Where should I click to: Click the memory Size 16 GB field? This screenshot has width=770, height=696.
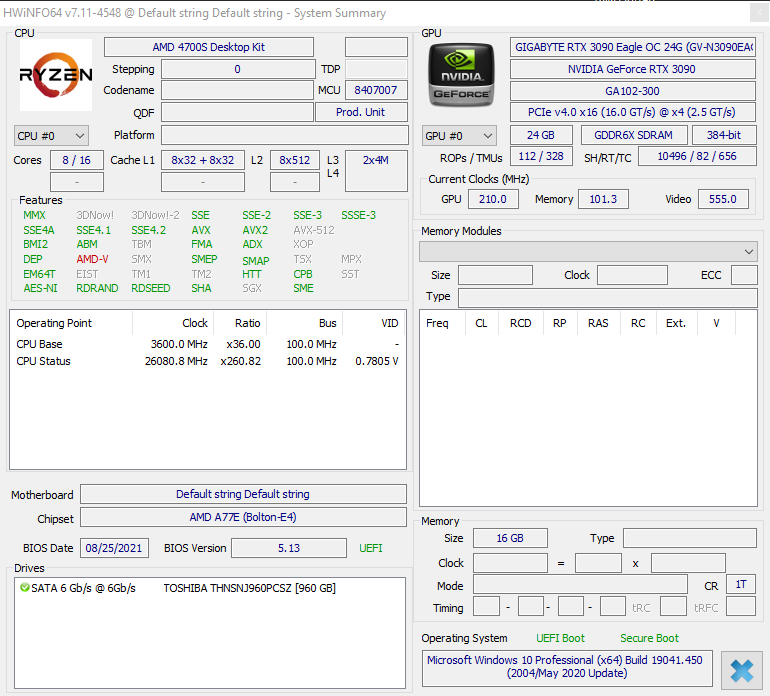pyautogui.click(x=510, y=538)
